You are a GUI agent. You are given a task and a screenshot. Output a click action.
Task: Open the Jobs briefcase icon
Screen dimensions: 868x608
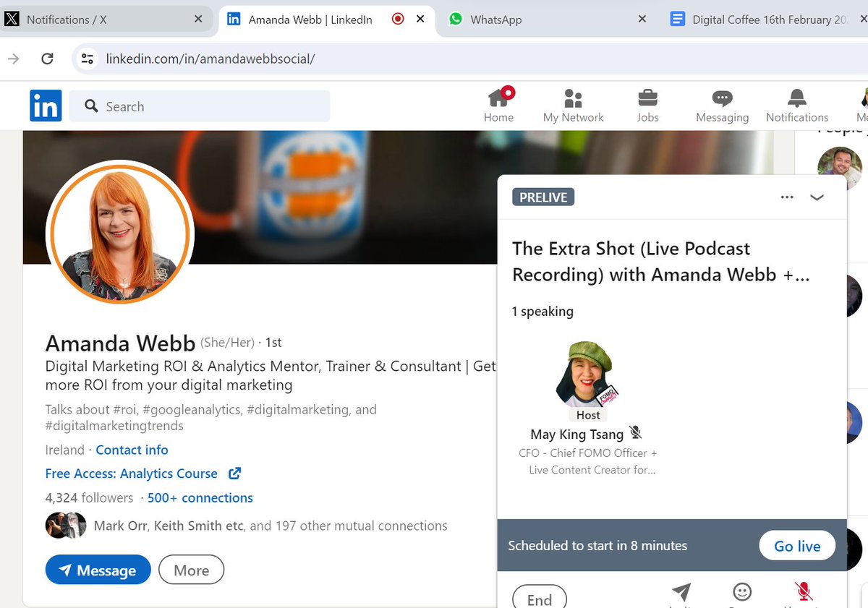pos(647,106)
